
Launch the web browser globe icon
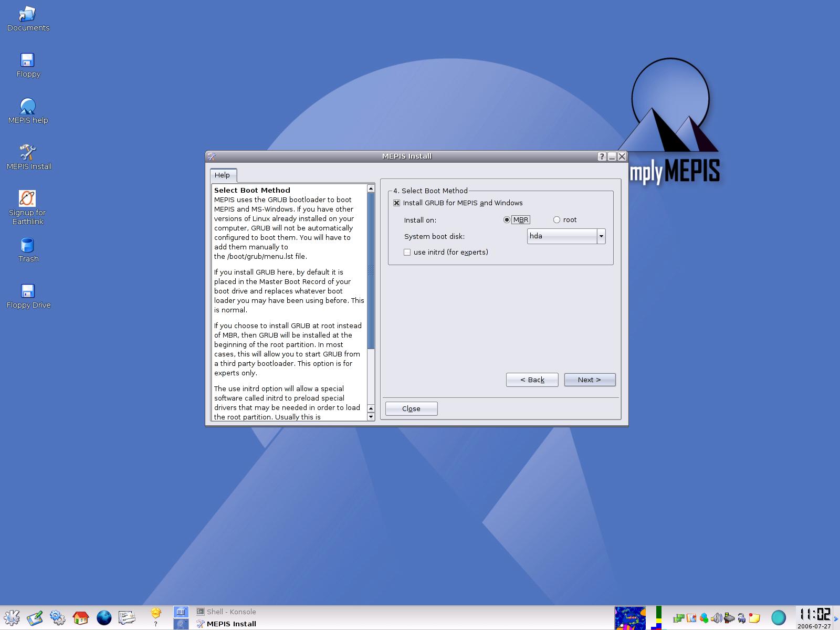(x=104, y=617)
